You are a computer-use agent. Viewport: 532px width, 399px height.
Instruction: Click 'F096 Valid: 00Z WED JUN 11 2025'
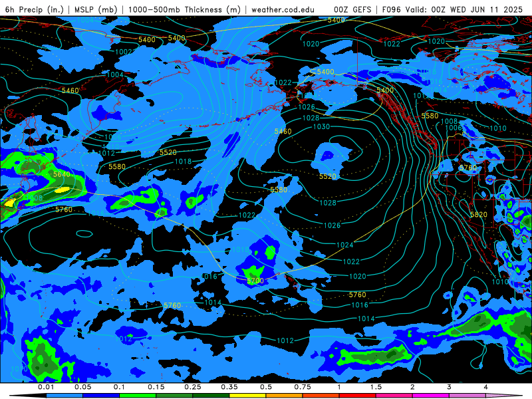(x=452, y=9)
